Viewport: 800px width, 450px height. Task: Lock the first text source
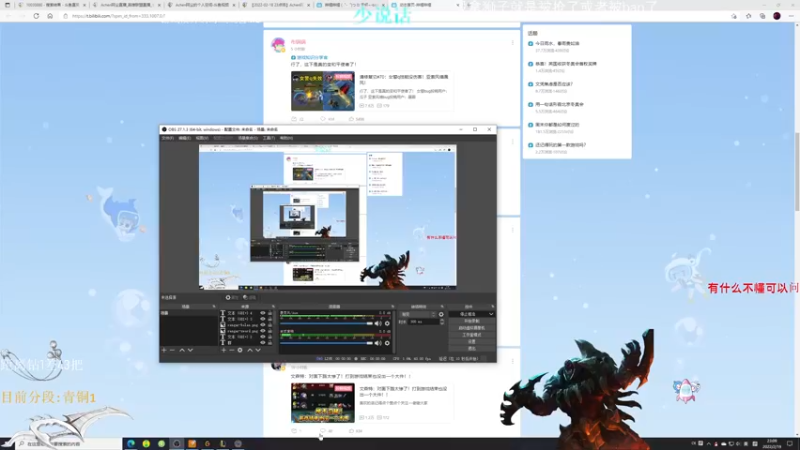pyautogui.click(x=270, y=313)
